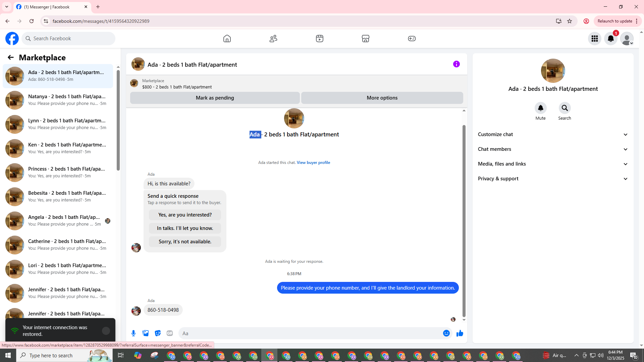
Task: Close the Messenger Facebook tab
Action: pyautogui.click(x=86, y=7)
